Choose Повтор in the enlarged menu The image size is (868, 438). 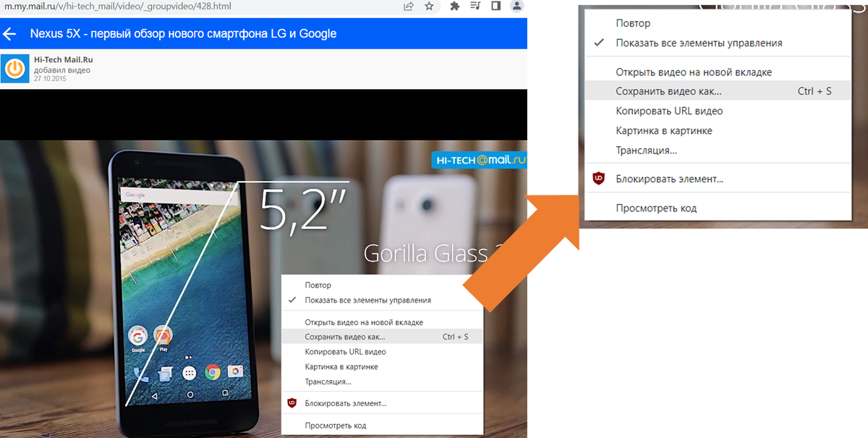(718, 23)
